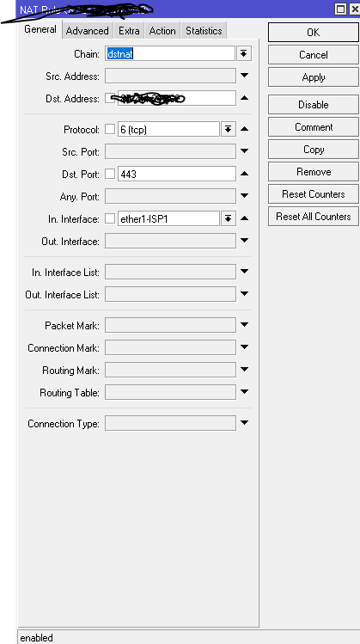This screenshot has height=644, width=360.
Task: Expand the Out. Interface List field
Action: click(x=244, y=294)
